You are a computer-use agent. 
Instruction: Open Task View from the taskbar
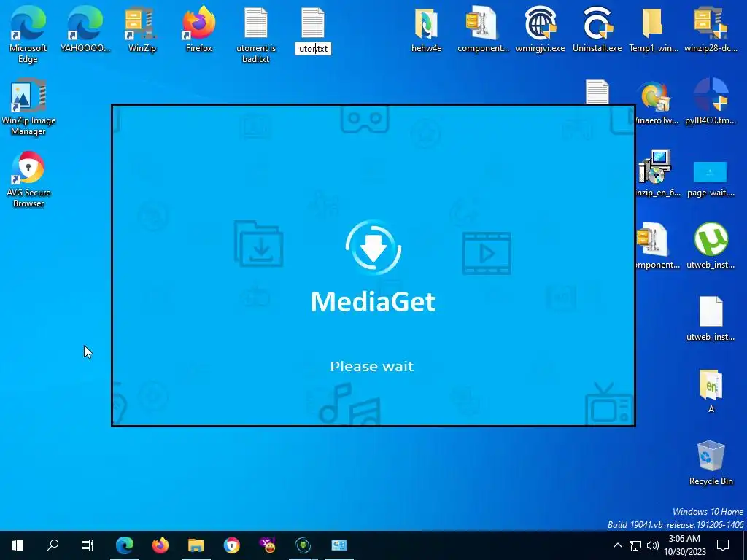(x=88, y=545)
